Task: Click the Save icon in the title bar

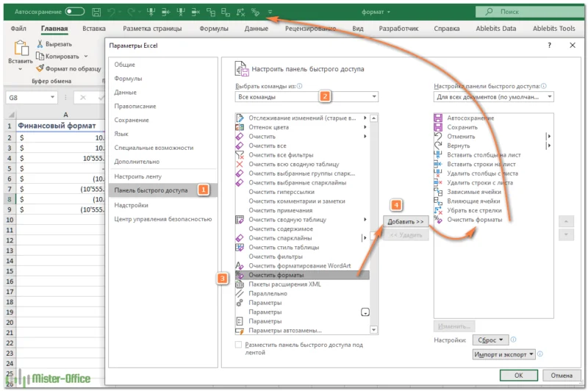Action: [x=98, y=12]
